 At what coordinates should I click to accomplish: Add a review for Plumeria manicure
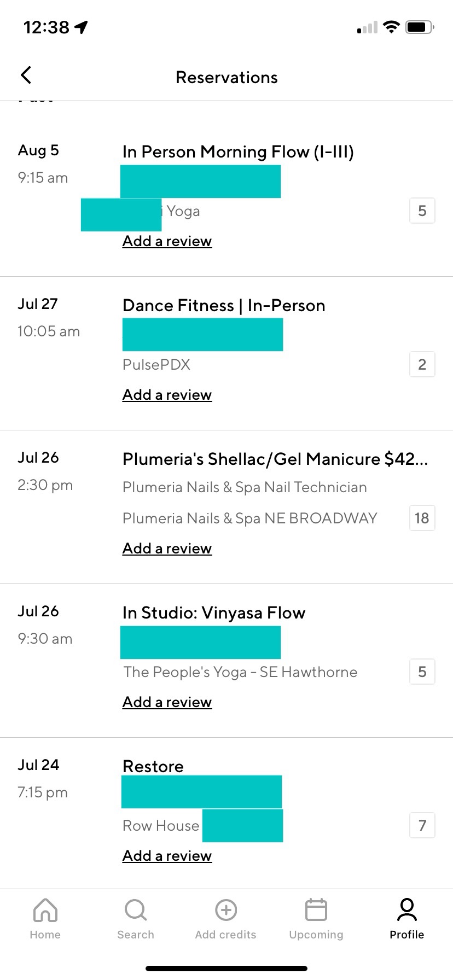pos(167,549)
